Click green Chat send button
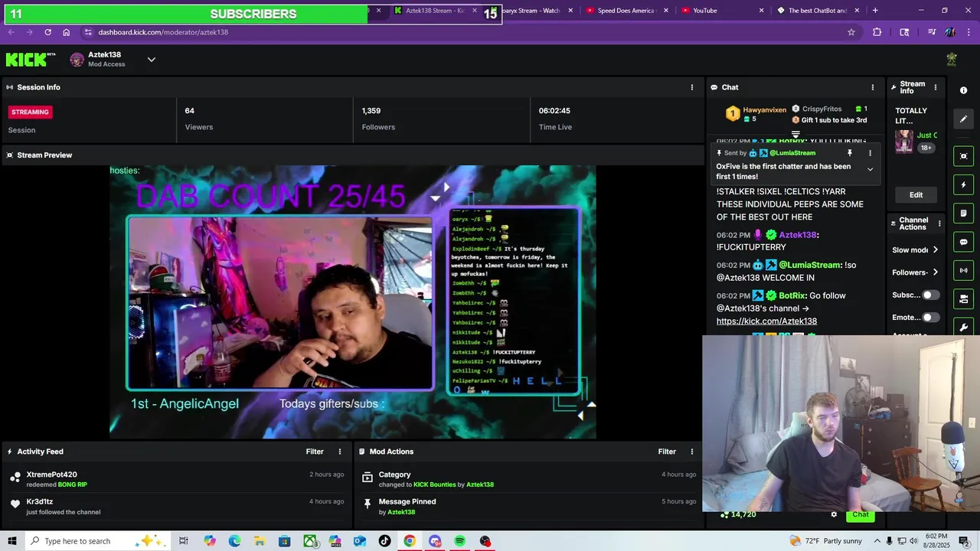Screen dimensions: 980x551 [861, 514]
